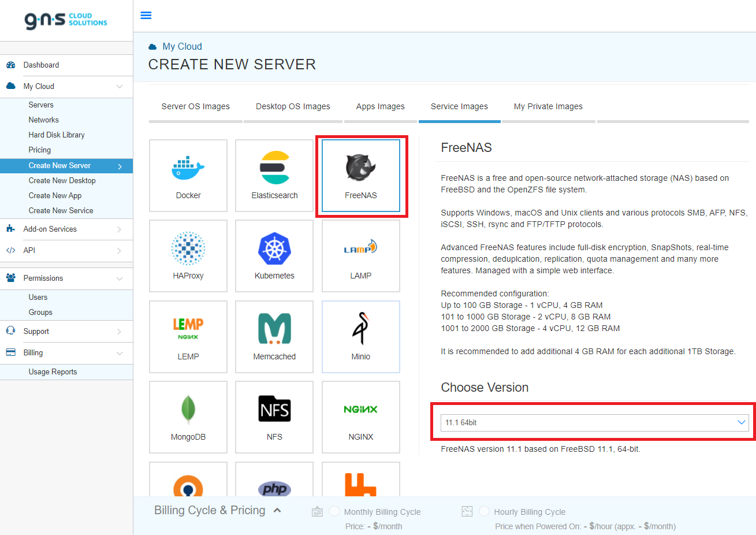Click the Billing card icon

pyautogui.click(x=10, y=352)
